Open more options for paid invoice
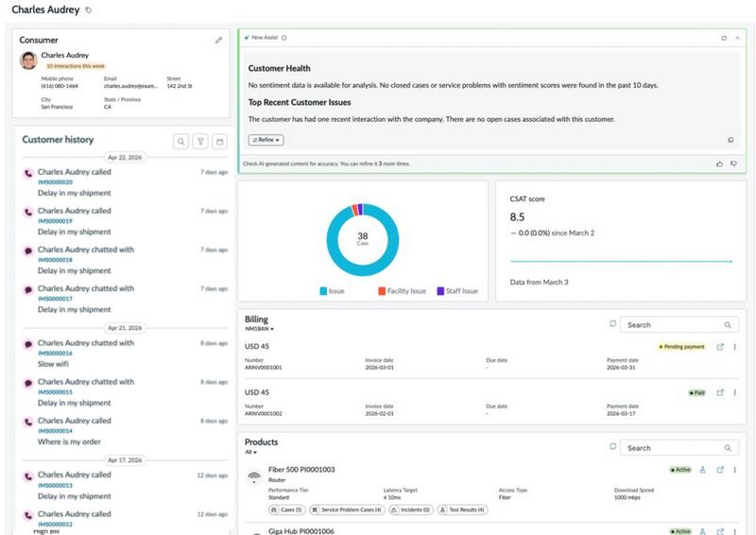756x535 pixels. 735,392
